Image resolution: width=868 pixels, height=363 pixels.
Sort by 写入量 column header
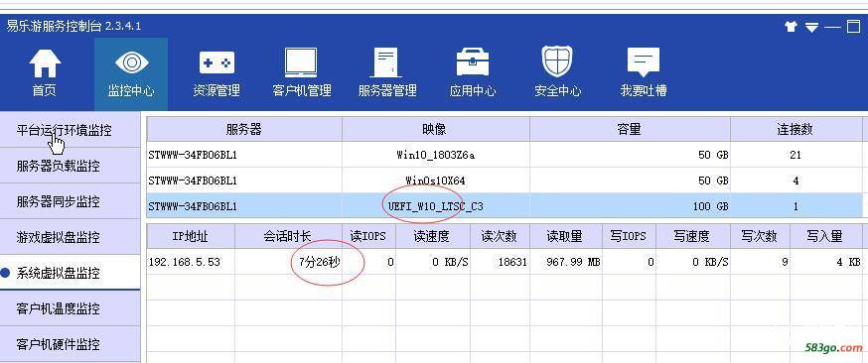(825, 236)
